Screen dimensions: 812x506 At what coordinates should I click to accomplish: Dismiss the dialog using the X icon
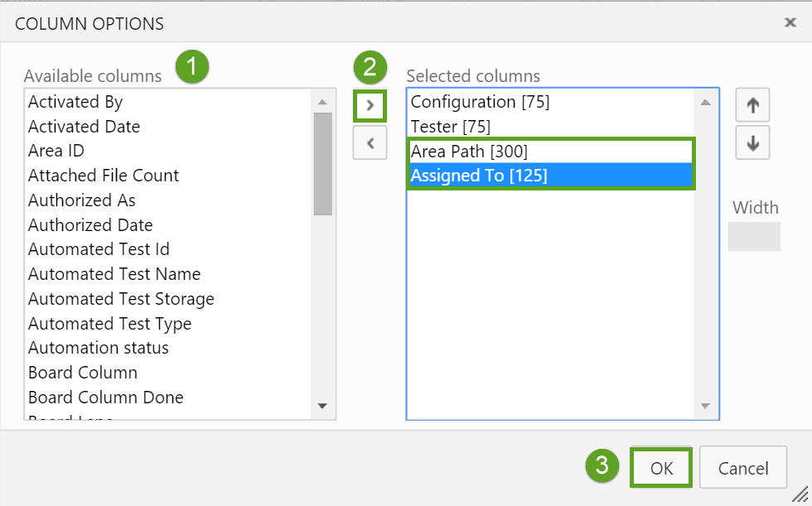[x=789, y=22]
